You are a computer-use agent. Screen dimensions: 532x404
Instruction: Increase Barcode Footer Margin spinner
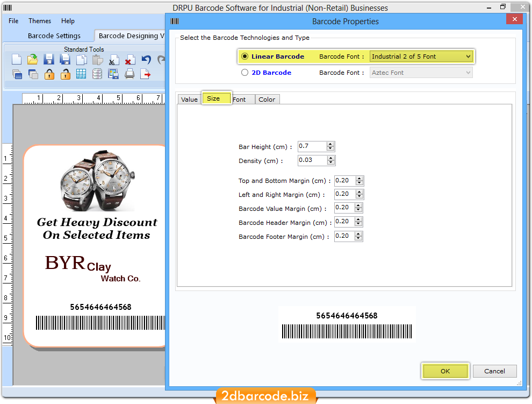358,234
